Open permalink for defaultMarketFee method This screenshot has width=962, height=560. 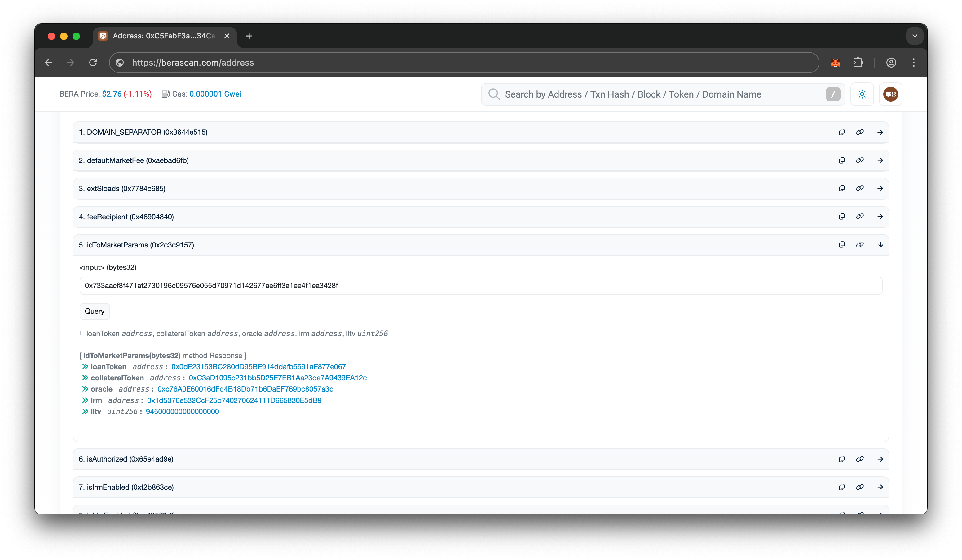click(x=860, y=160)
